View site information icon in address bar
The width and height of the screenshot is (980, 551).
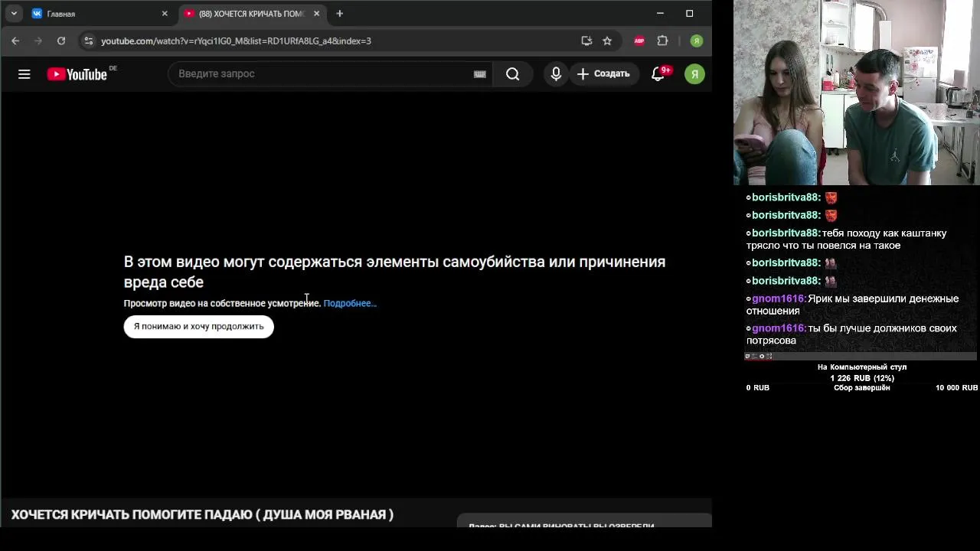point(88,41)
